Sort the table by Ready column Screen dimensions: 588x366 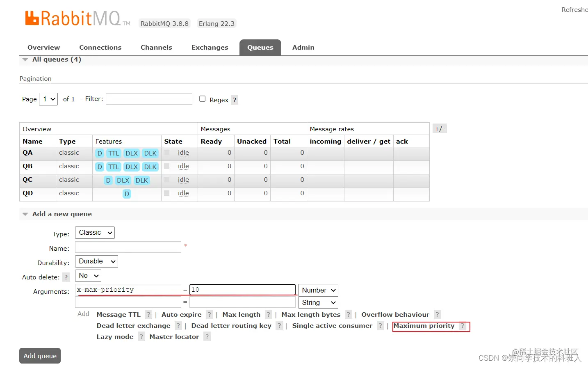click(x=211, y=142)
